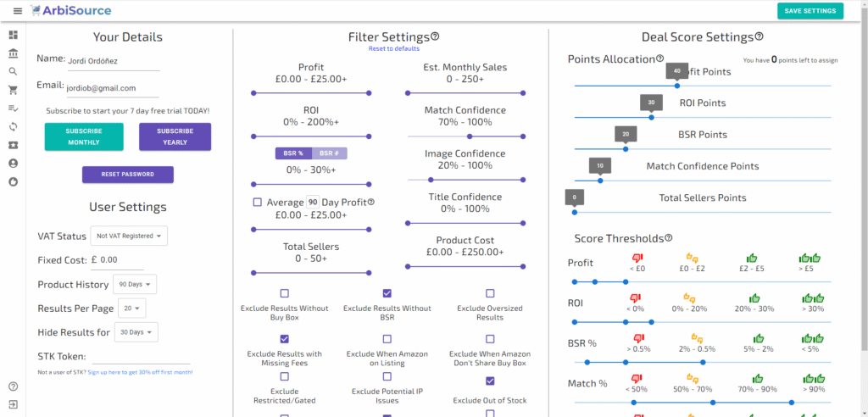This screenshot has width=868, height=417.
Task: Expand the Product History dropdown
Action: pos(134,284)
